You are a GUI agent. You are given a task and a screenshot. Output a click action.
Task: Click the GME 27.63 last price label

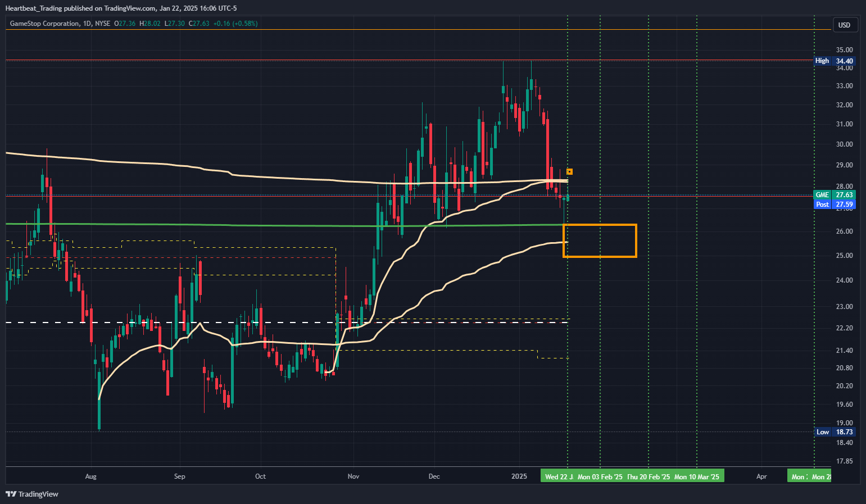[x=835, y=195]
